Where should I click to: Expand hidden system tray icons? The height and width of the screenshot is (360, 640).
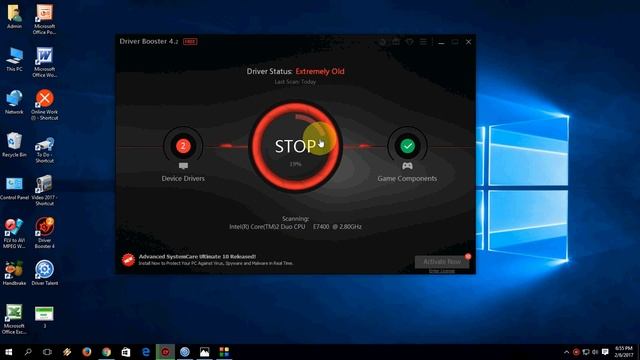coord(567,352)
